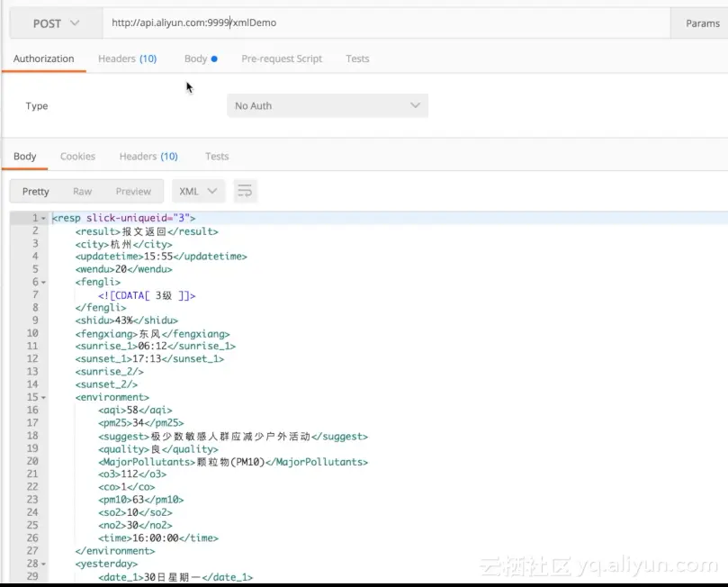This screenshot has width=728, height=587.
Task: Click the pm10 63 line
Action: [x=140, y=500]
